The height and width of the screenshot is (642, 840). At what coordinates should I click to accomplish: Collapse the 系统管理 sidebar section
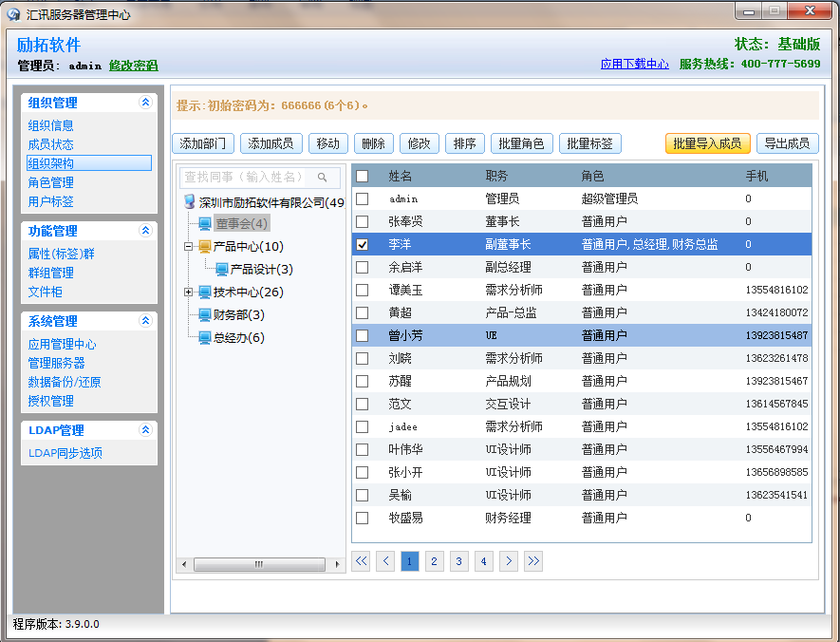coord(145,320)
